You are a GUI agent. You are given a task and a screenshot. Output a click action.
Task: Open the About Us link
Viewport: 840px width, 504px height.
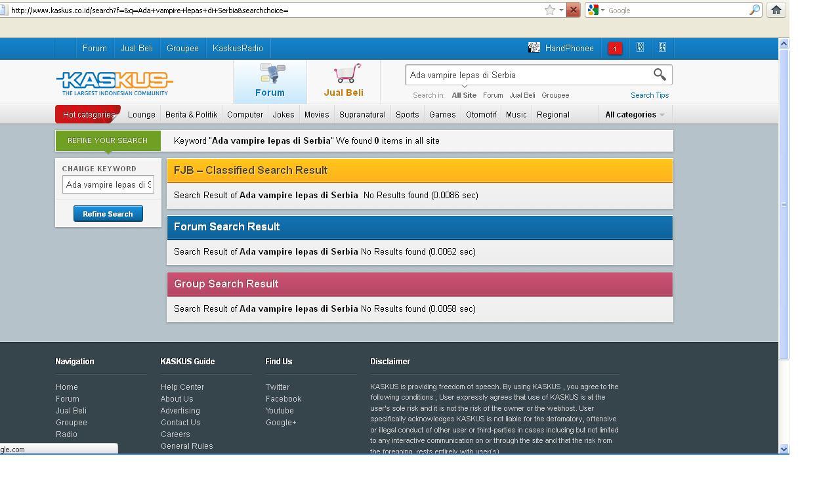[177, 399]
